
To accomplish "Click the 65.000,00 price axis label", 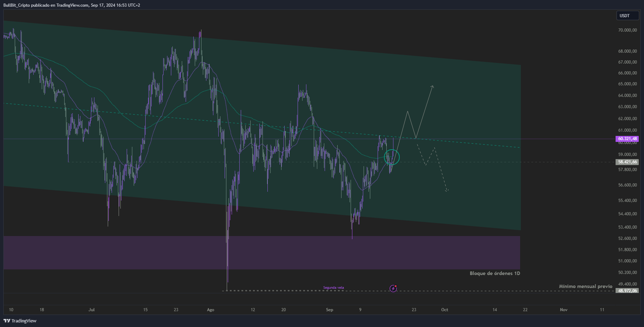I will [628, 84].
